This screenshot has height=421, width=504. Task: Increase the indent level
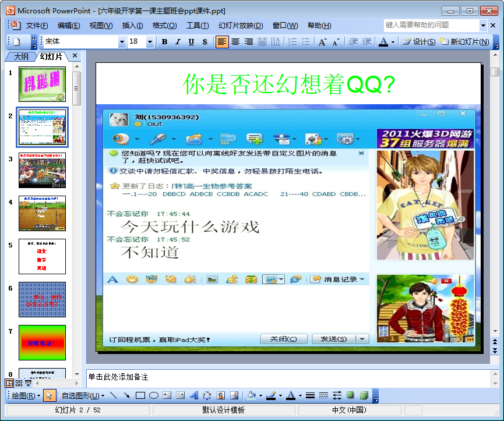366,42
